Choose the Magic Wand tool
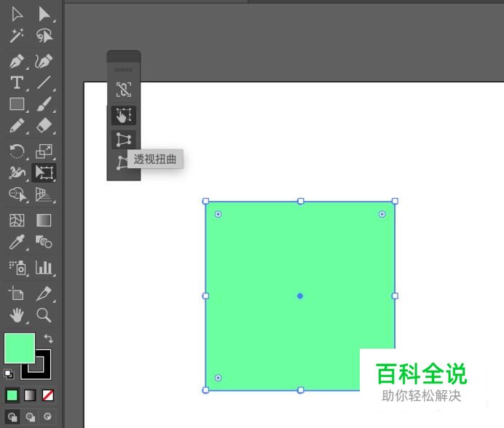The image size is (504, 428). 17,36
